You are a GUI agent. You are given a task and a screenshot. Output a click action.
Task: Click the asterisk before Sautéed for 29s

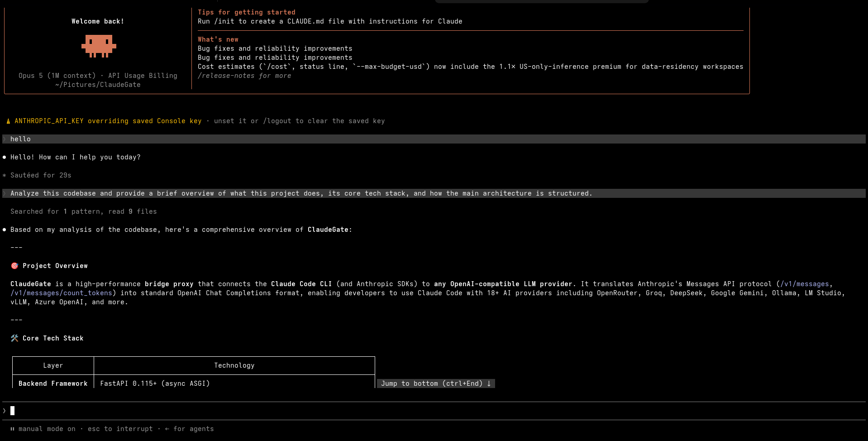(x=5, y=175)
